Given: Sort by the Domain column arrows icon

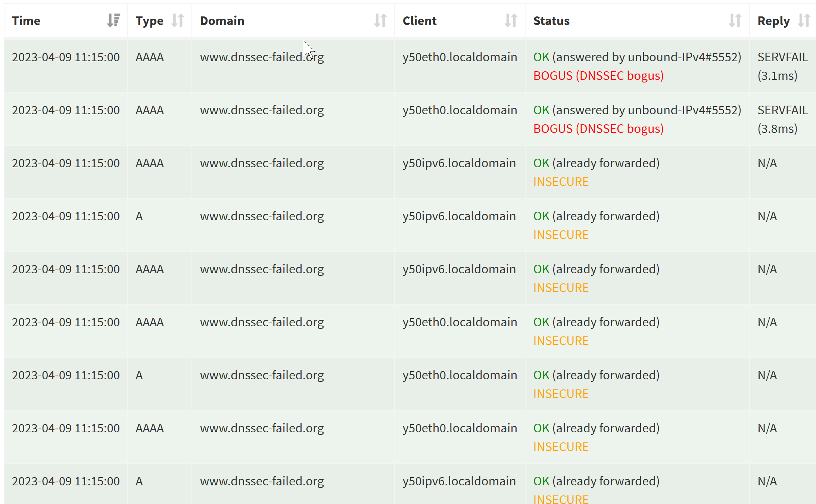Looking at the screenshot, I should tap(380, 21).
